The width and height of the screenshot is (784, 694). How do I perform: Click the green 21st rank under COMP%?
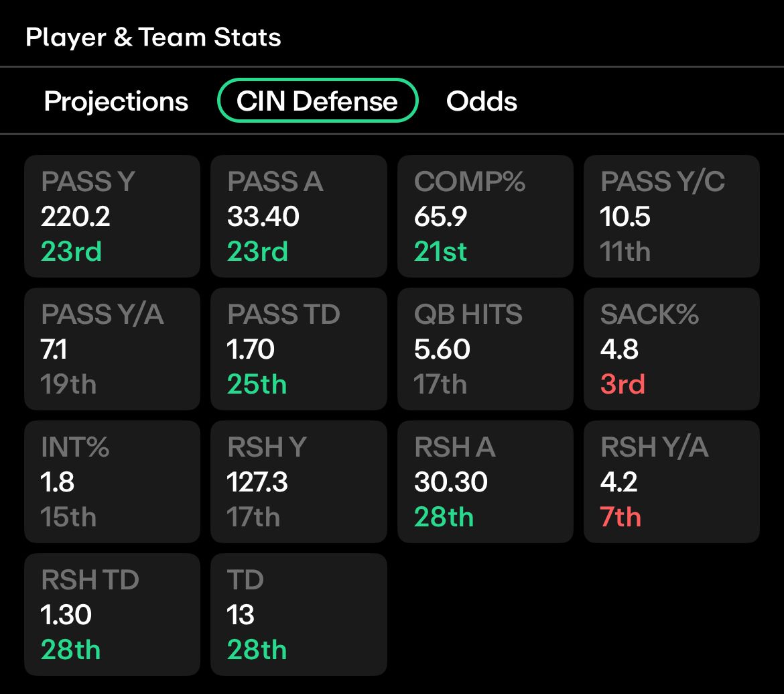(x=440, y=251)
